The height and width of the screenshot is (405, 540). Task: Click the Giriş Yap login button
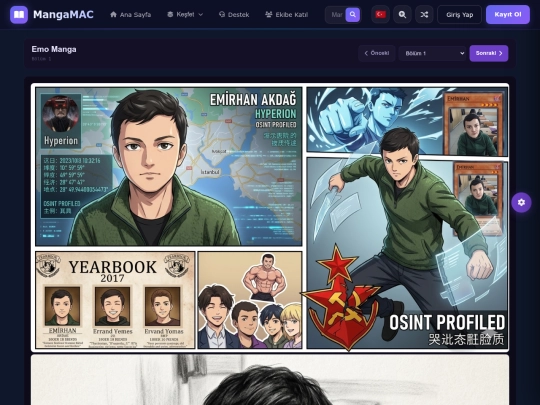[x=459, y=14]
